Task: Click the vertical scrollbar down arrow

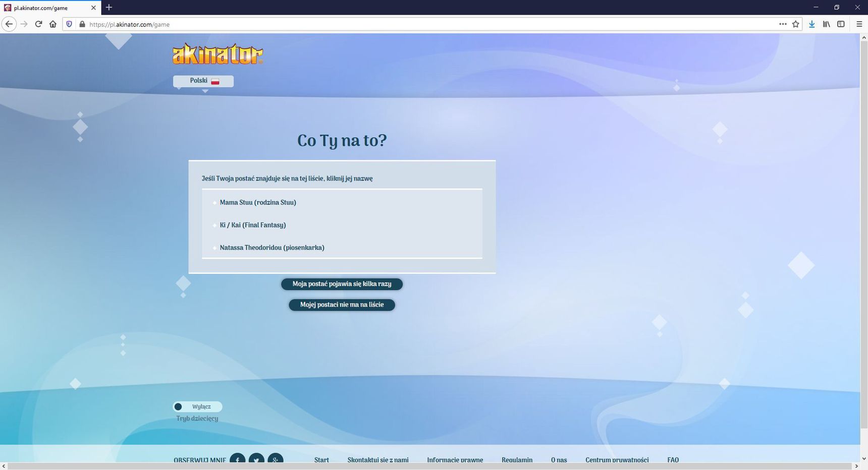Action: tap(863, 458)
